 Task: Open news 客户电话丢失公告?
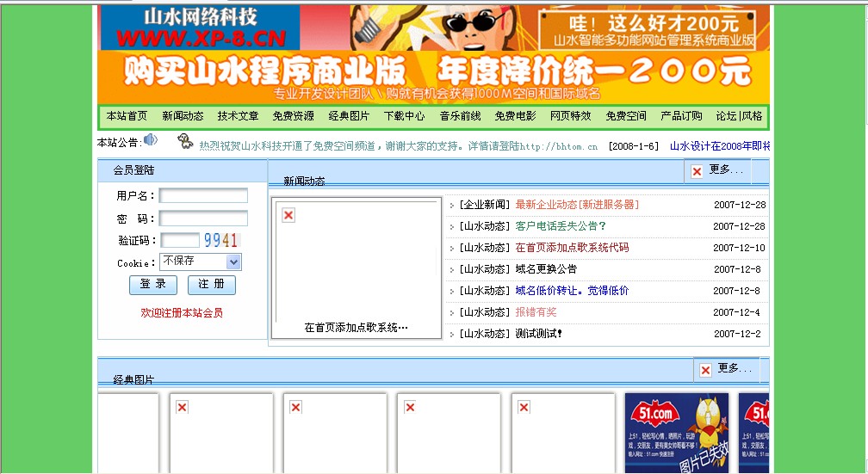coord(561,226)
